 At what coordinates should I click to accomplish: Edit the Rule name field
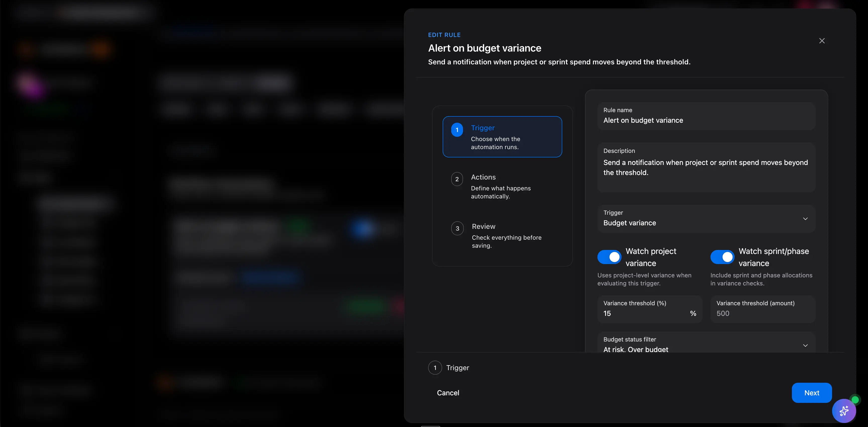tap(706, 120)
